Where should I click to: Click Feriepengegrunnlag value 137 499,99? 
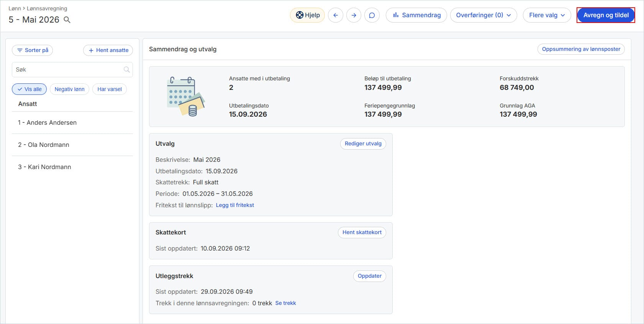click(x=383, y=114)
